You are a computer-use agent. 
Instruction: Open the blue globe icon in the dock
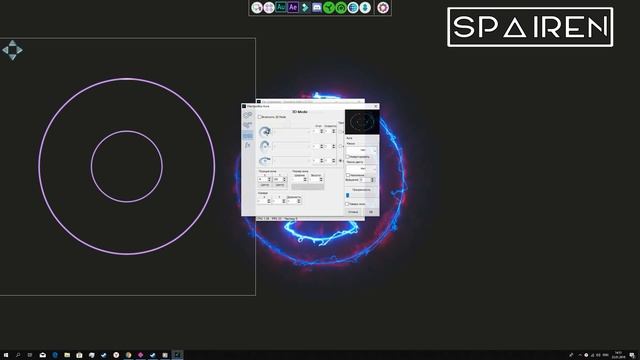coord(353,7)
